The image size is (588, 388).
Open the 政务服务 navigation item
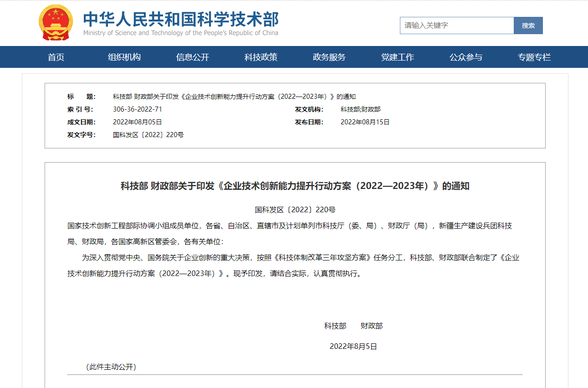click(x=329, y=57)
